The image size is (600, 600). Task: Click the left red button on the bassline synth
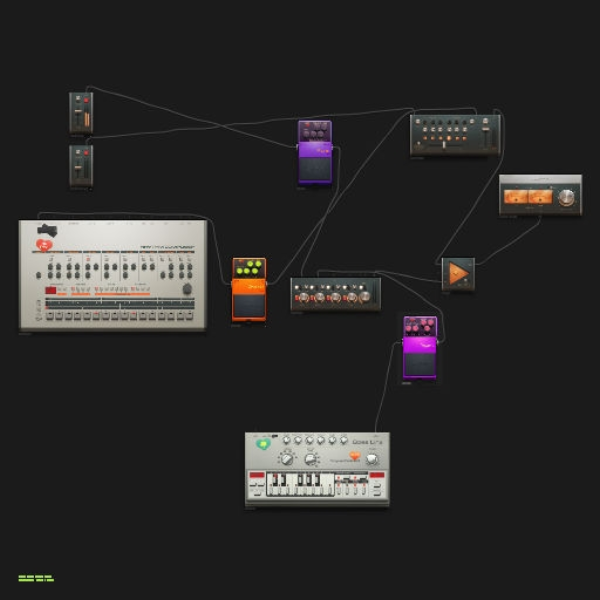tap(257, 475)
